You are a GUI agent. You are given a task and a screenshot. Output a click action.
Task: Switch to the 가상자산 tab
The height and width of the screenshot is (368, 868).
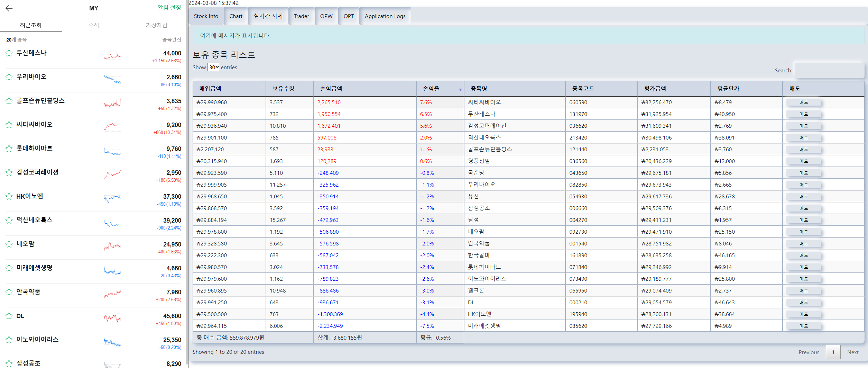click(156, 25)
